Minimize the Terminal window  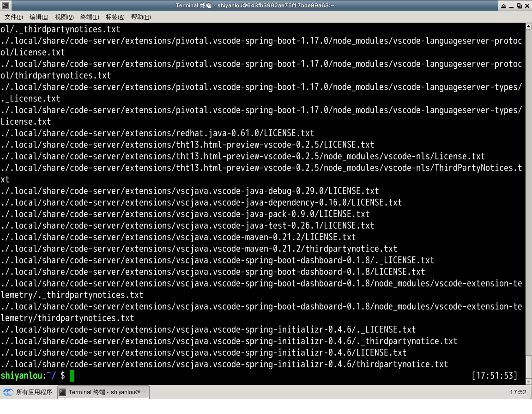[x=511, y=6]
